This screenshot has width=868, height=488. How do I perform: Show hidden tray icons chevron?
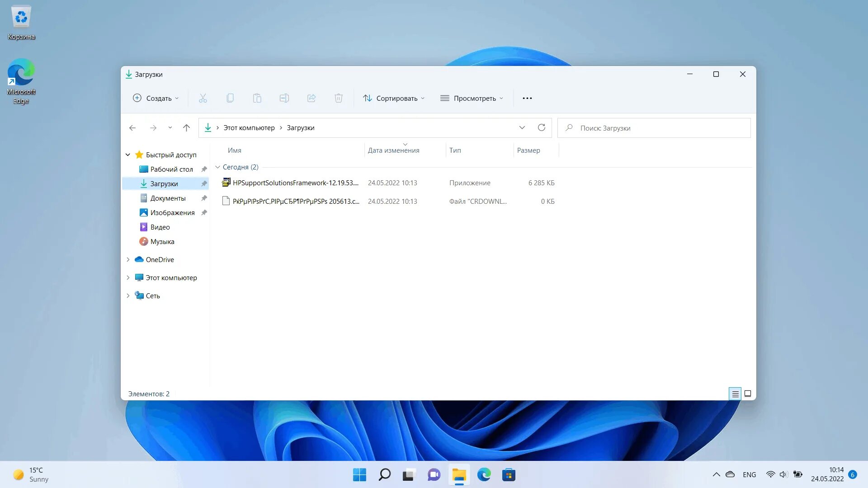[716, 474]
